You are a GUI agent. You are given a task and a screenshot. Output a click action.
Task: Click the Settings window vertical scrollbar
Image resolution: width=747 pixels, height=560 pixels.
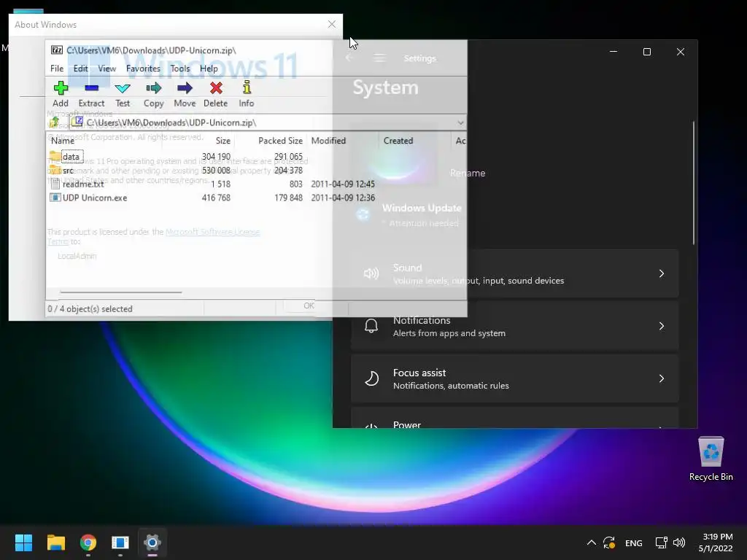point(693,183)
